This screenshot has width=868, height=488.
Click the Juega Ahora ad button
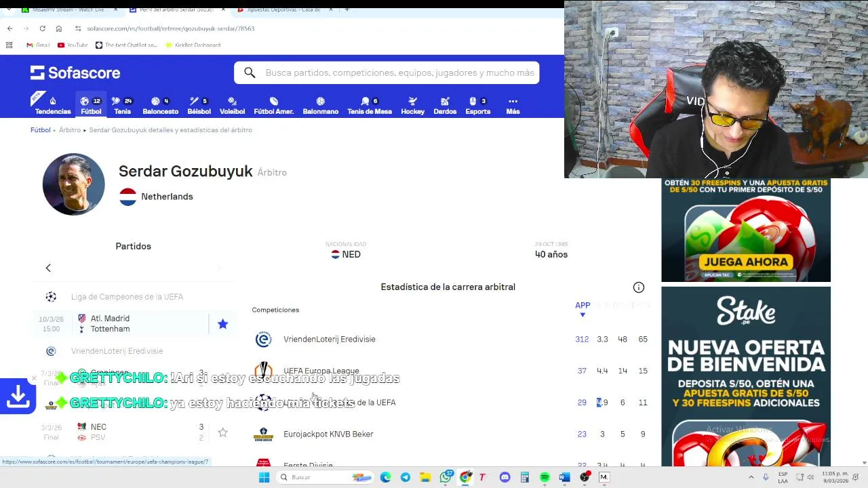(746, 262)
